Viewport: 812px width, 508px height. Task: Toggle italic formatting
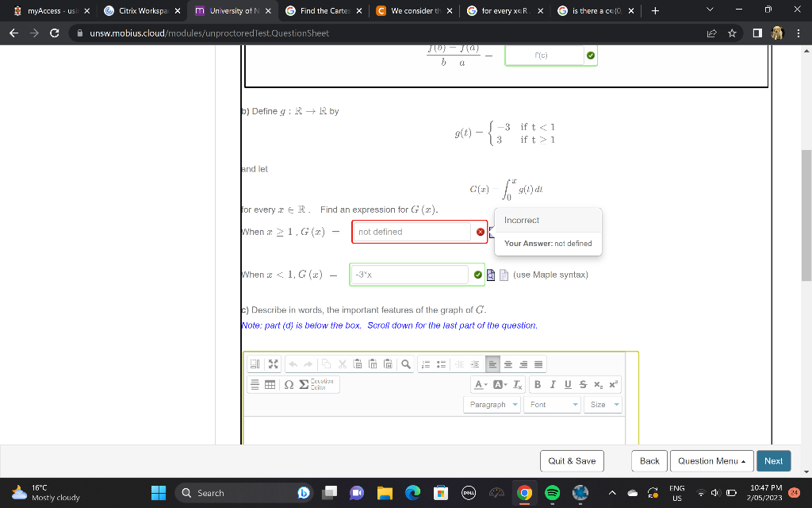tap(553, 385)
